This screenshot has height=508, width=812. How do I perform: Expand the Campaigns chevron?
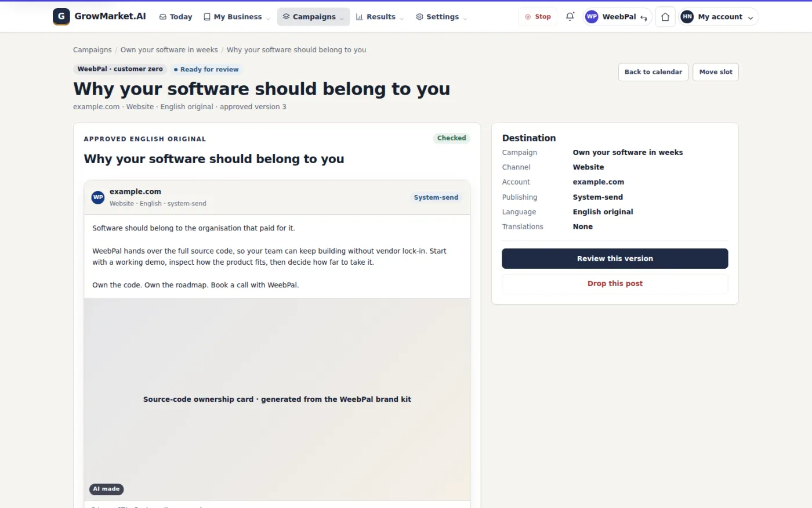(342, 18)
